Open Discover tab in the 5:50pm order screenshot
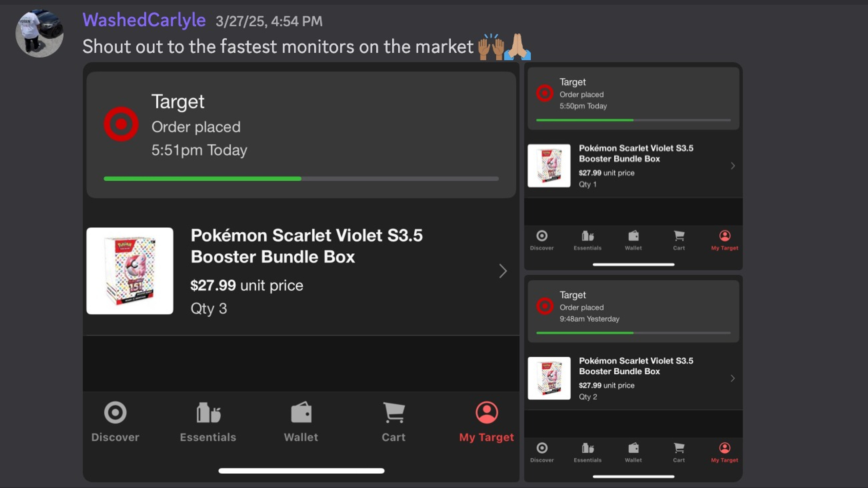The height and width of the screenshot is (488, 868). pos(542,240)
